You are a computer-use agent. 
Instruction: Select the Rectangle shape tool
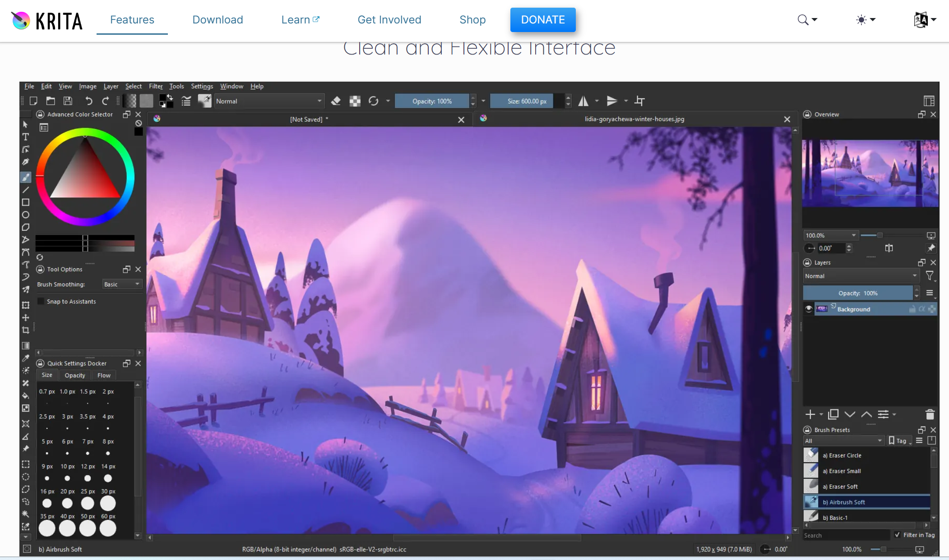coord(26,202)
